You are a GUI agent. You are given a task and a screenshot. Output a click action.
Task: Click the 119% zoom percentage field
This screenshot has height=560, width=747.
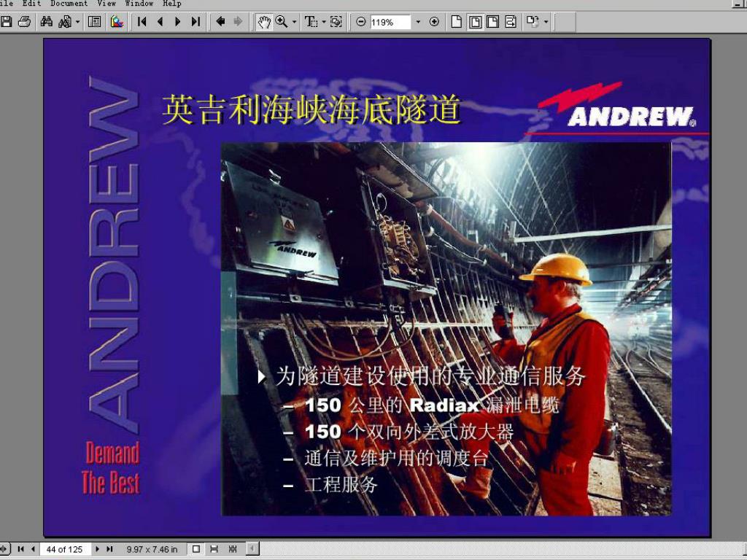(x=390, y=23)
